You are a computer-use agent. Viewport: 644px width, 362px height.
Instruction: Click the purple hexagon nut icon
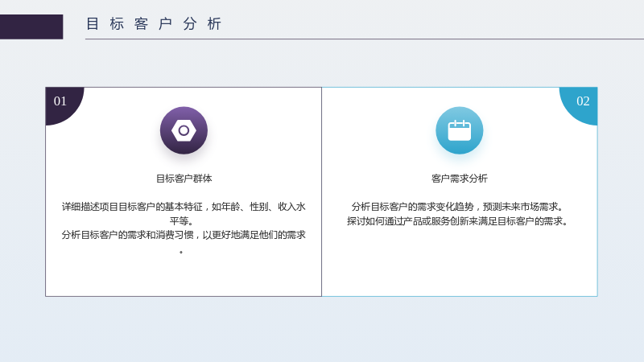click(184, 130)
